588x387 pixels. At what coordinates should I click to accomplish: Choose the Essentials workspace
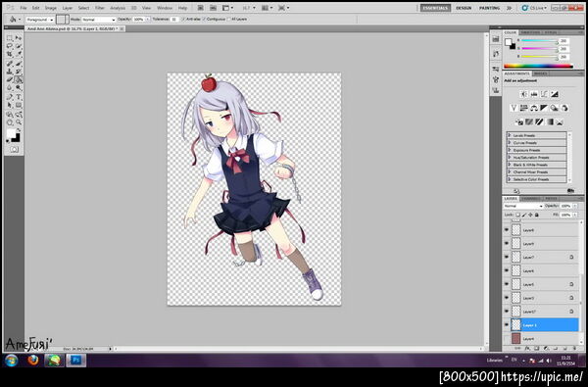point(435,8)
